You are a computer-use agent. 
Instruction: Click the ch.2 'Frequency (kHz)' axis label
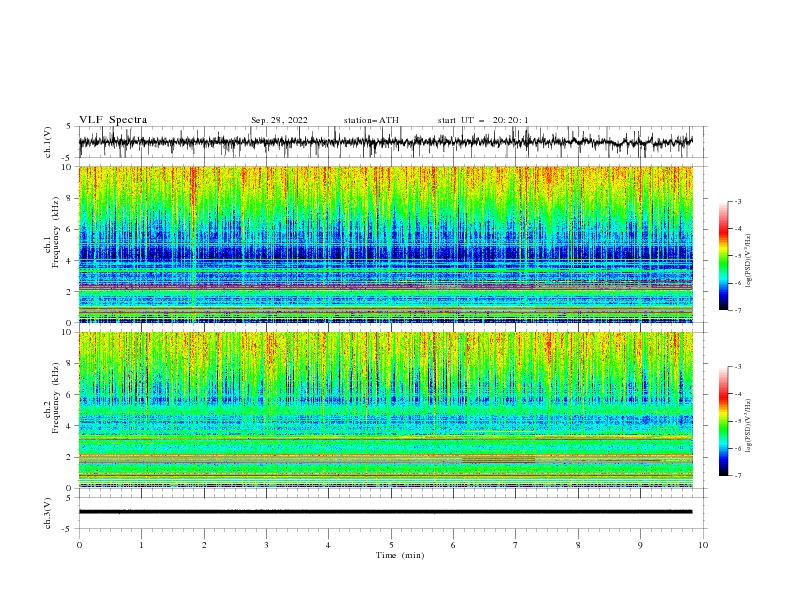click(x=56, y=398)
